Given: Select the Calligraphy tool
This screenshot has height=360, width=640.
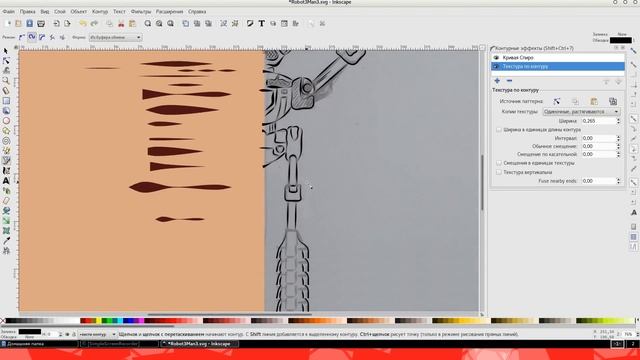Looking at the screenshot, I should 6,171.
